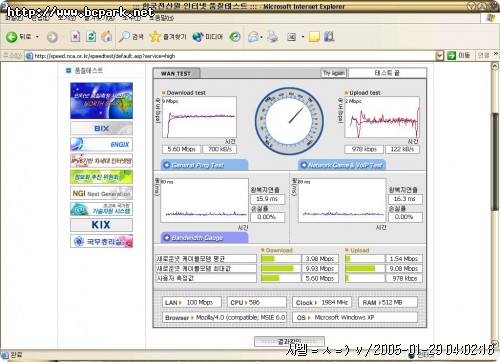Open the IPv6 next-generation internet banner

click(101, 161)
